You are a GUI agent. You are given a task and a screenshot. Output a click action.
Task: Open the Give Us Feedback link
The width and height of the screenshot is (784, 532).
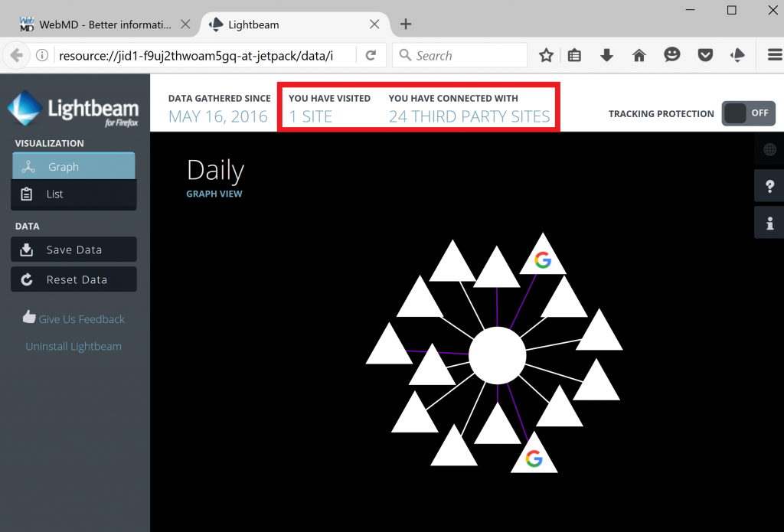point(74,318)
